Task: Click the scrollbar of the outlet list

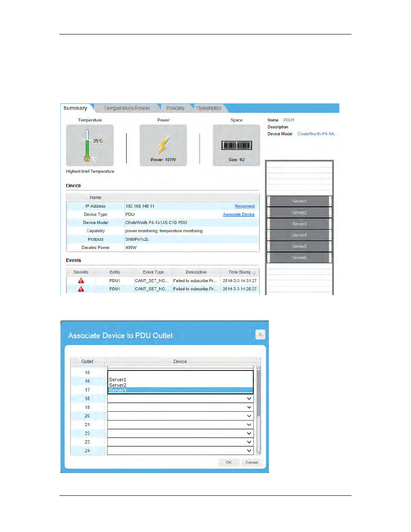Action: pos(258,411)
